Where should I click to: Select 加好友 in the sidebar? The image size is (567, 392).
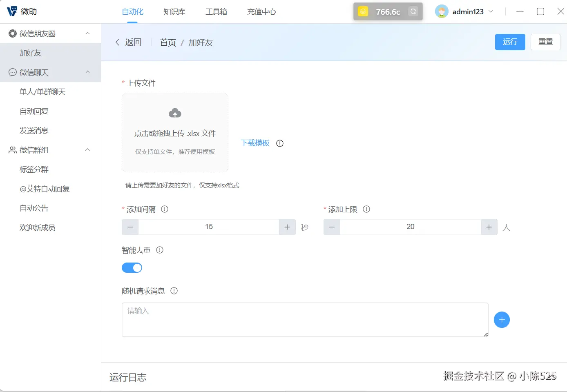pyautogui.click(x=51, y=53)
